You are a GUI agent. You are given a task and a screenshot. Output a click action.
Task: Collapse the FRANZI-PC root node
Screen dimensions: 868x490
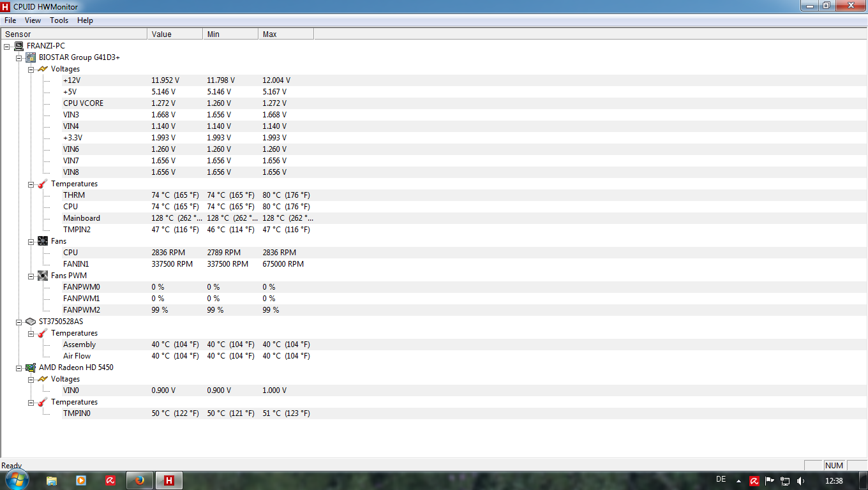coord(7,46)
